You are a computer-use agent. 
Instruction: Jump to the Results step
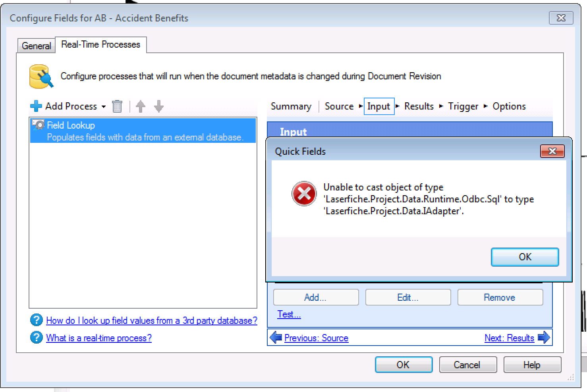tap(419, 106)
